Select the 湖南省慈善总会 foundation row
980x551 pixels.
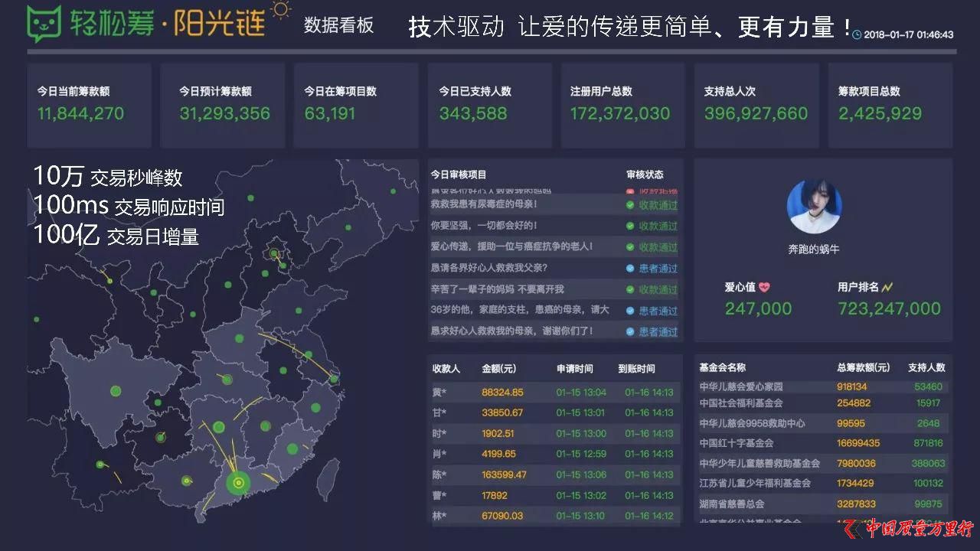click(823, 504)
